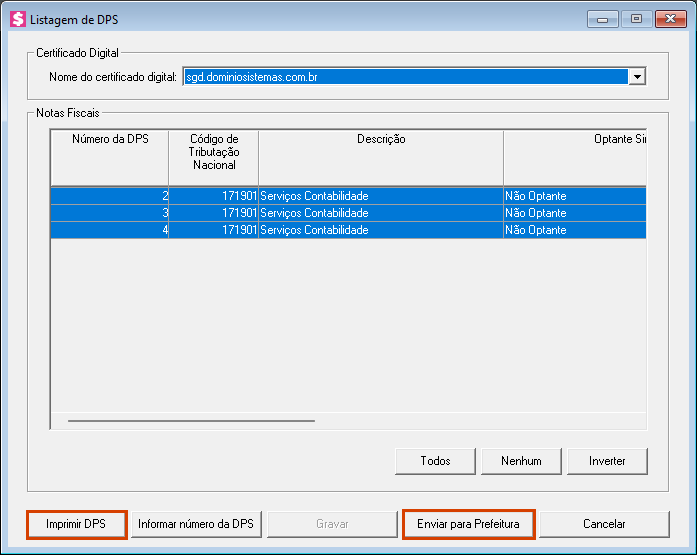This screenshot has width=697, height=555.
Task: Maximize the Listagem de DPS window
Action: pyautogui.click(x=636, y=18)
